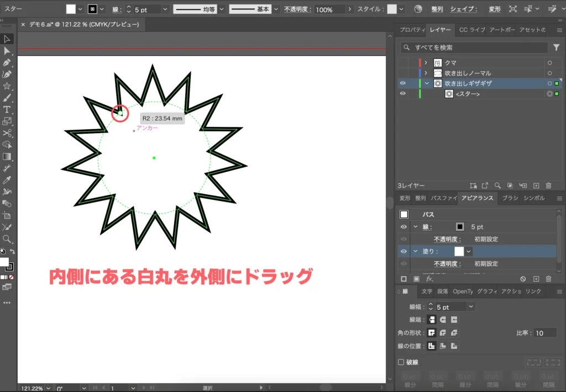The image size is (566, 392).
Task: Enable the 破線 dashed line checkbox
Action: pyautogui.click(x=401, y=362)
